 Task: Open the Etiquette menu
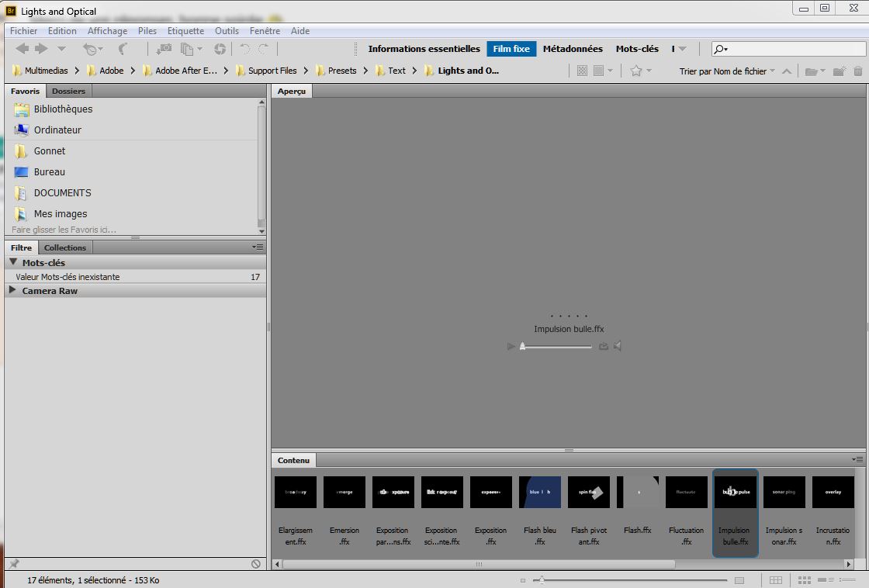185,31
